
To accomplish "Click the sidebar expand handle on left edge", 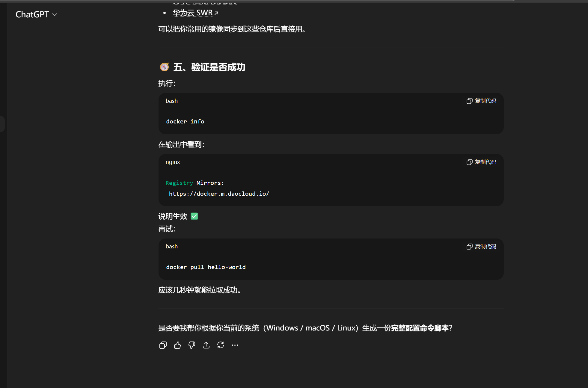I will click(2, 124).
